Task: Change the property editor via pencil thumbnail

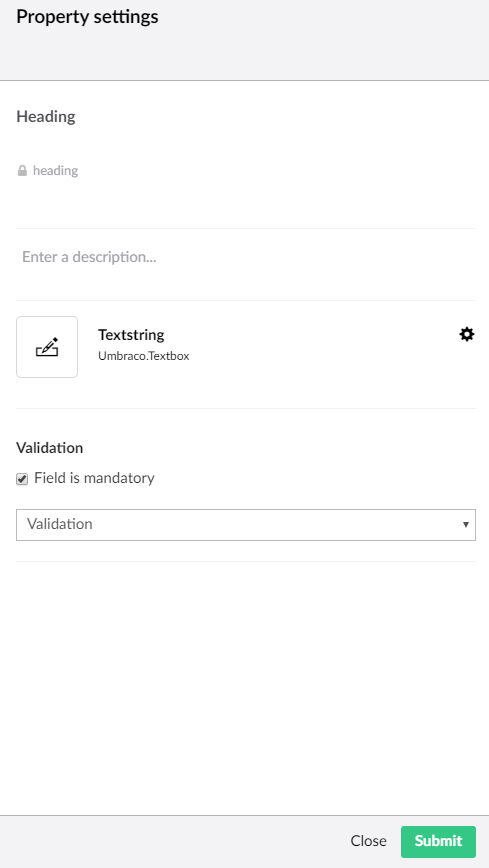Action: click(47, 347)
